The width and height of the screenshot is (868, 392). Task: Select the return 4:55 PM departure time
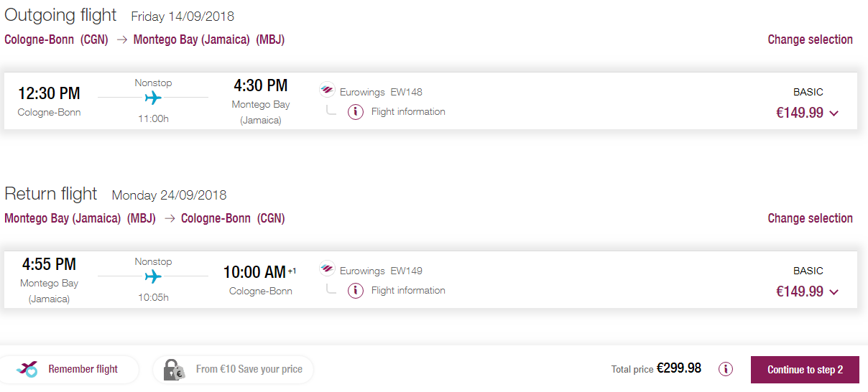point(49,264)
